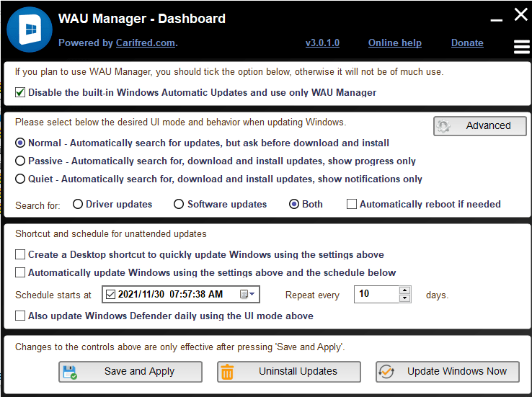Toggle the schedule date checkbox
This screenshot has height=397, width=532.
pyautogui.click(x=110, y=294)
